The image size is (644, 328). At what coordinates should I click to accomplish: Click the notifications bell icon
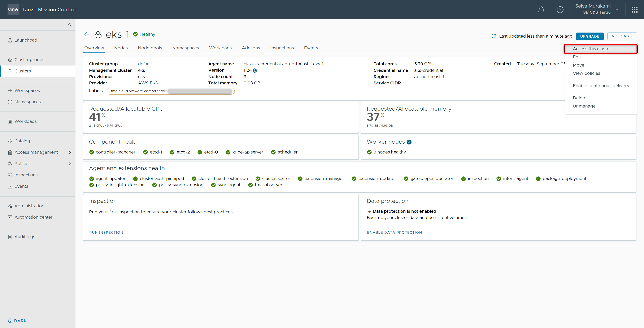click(541, 10)
